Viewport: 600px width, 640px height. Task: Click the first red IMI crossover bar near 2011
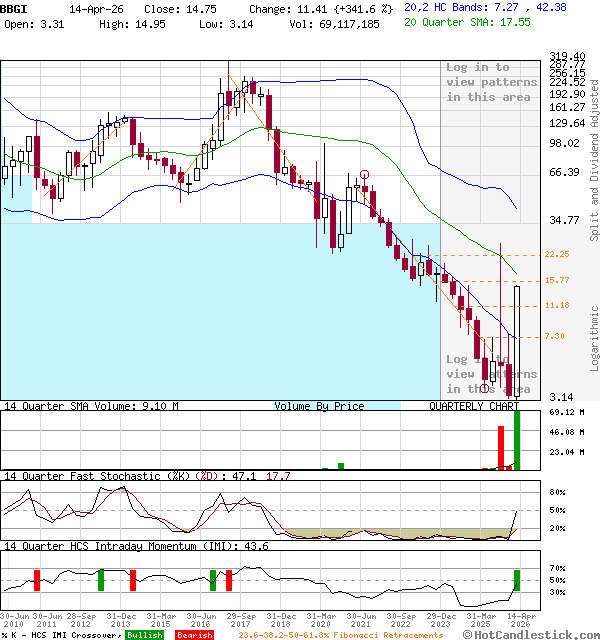(37, 580)
